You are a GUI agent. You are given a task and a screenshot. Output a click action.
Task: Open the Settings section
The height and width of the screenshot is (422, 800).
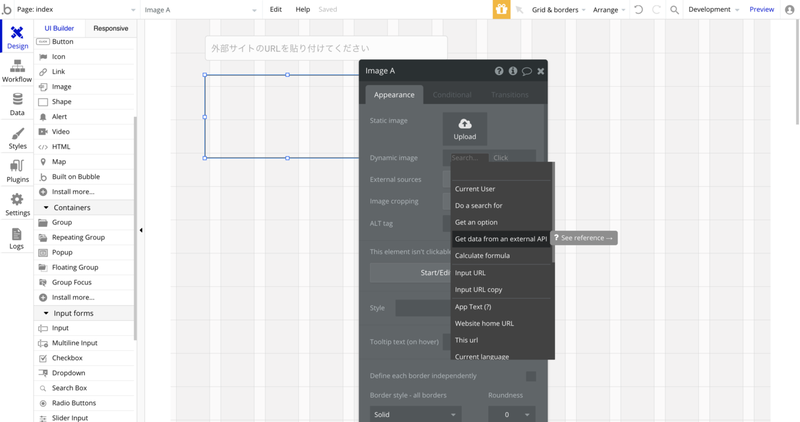pos(17,205)
